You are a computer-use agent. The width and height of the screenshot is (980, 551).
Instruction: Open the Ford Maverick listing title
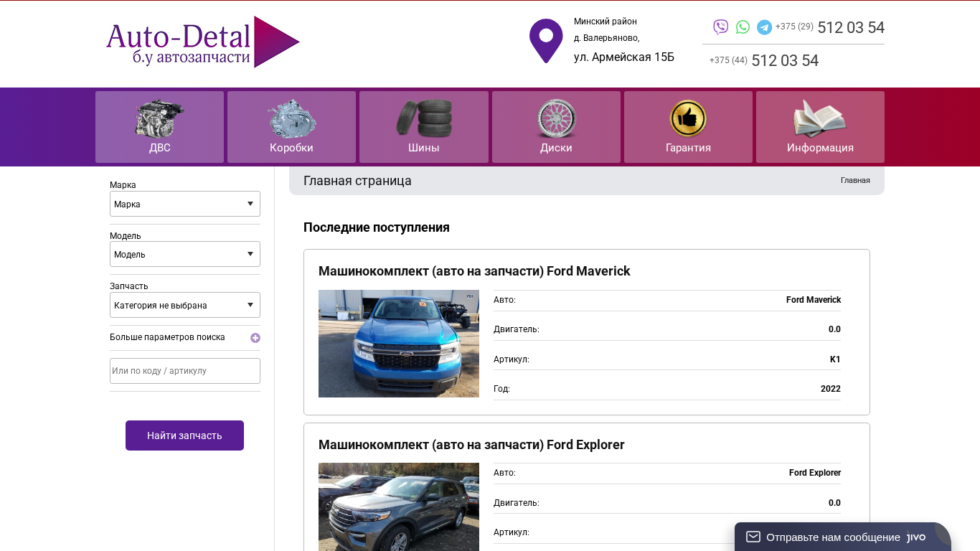click(x=474, y=271)
